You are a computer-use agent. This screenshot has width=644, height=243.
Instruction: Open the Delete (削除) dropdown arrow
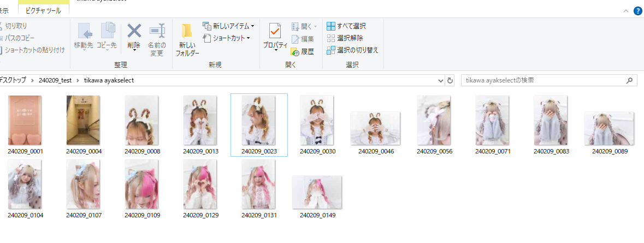click(x=134, y=50)
